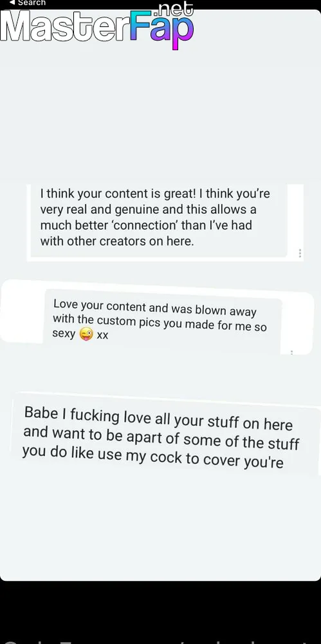This screenshot has width=321, height=644.
Task: Select the 'Love your content' message bubble
Action: coord(162,320)
